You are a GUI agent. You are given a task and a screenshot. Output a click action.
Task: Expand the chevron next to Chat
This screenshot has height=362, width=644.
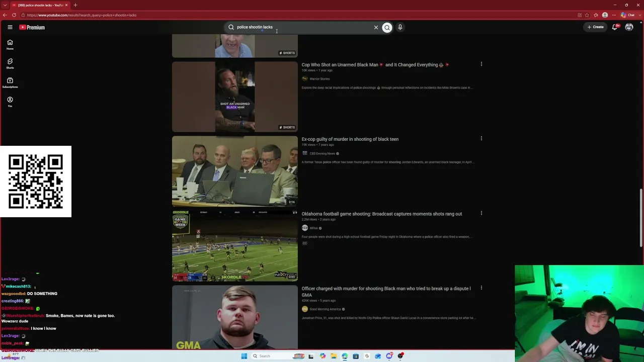(x=639, y=15)
